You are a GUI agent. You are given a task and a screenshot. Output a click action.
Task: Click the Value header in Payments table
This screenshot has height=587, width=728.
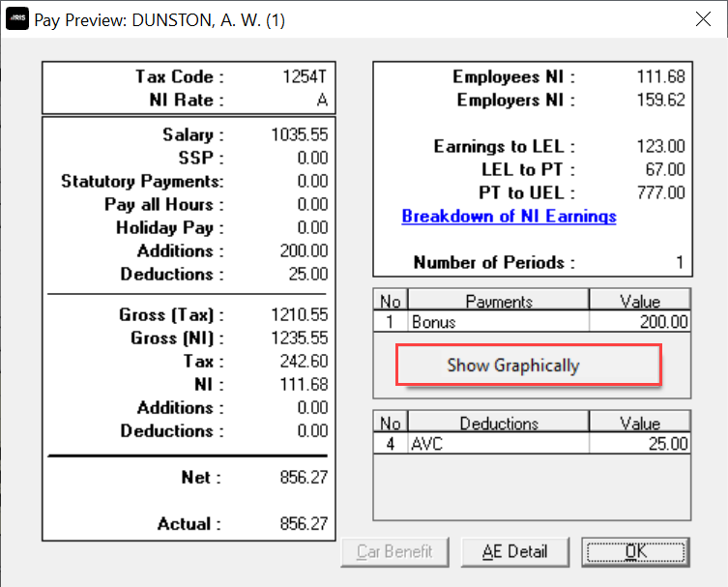pos(640,302)
